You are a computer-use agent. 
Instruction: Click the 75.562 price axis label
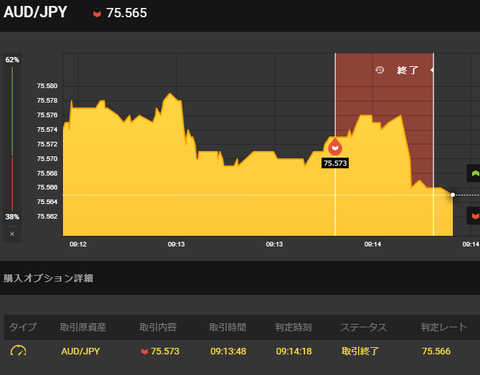(47, 217)
